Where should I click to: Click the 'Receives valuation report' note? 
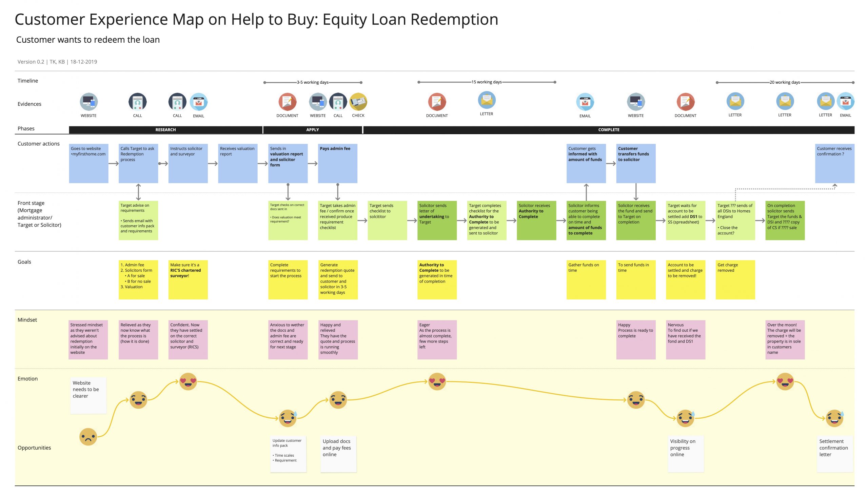click(238, 164)
